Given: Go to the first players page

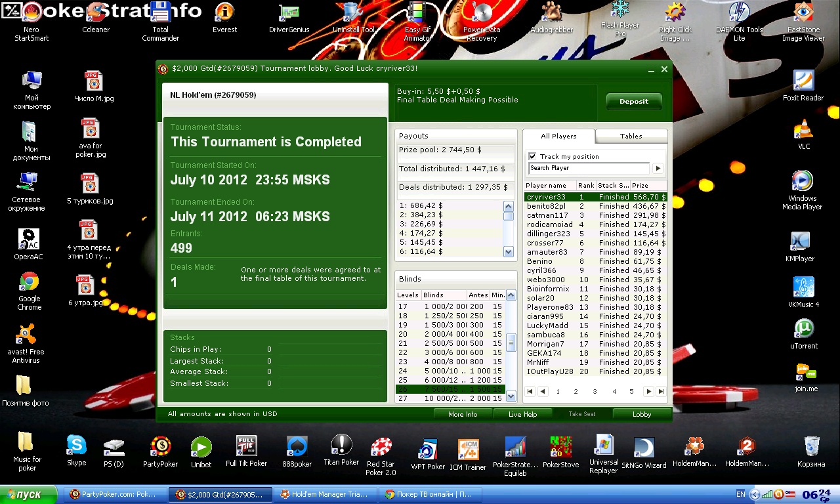Looking at the screenshot, I should 530,392.
